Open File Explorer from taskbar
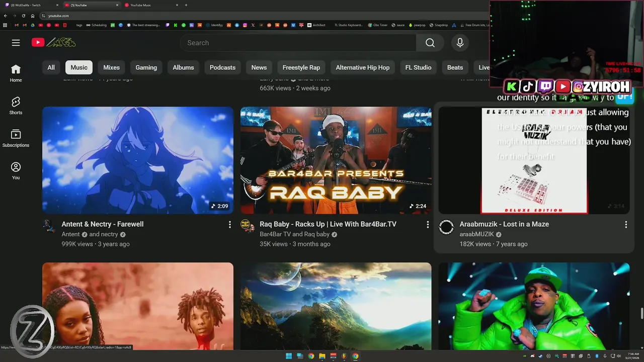 [322, 356]
